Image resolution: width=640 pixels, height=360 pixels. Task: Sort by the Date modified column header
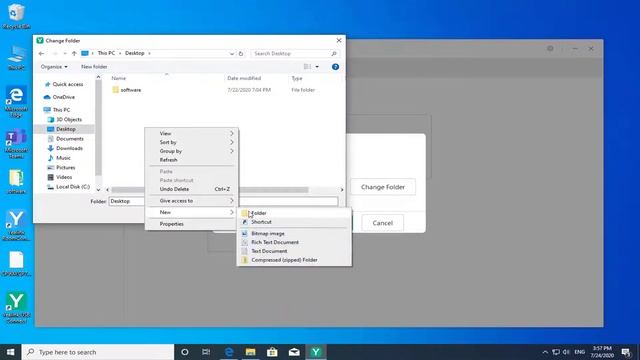[x=244, y=78]
